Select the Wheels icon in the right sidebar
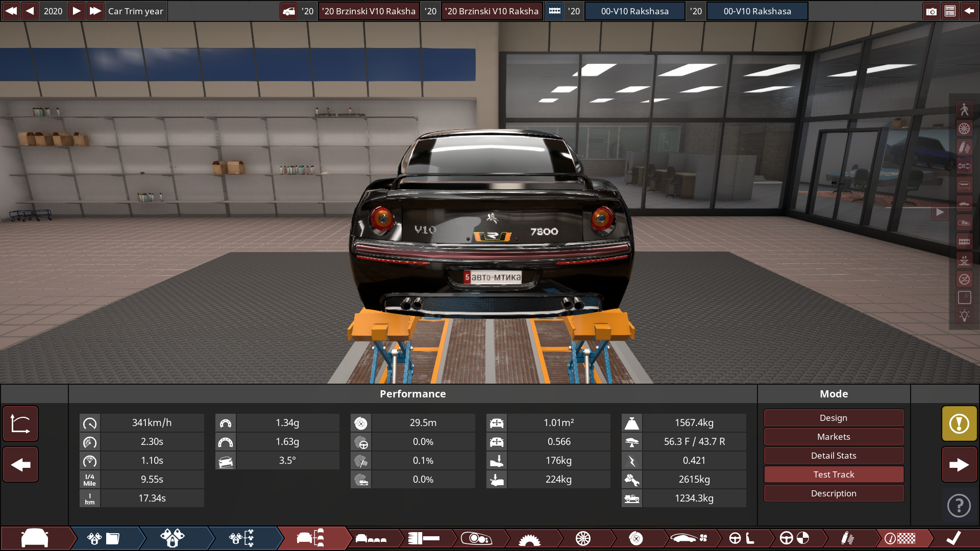This screenshot has height=551, width=980. pos(965,129)
